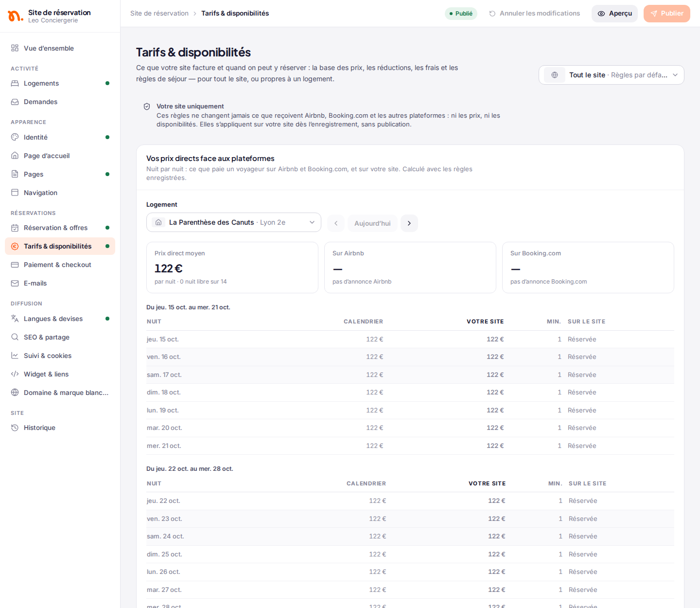This screenshot has height=608, width=700.
Task: Click the Sur Airbnb card
Action: 410,268
